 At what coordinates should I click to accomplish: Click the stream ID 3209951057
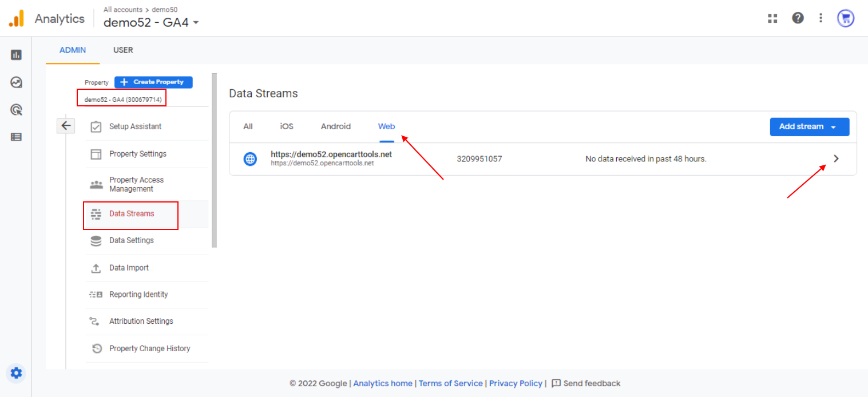pyautogui.click(x=479, y=158)
